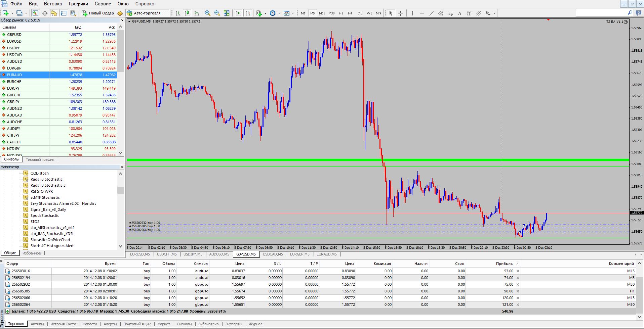Open the Periods clock icon

click(x=273, y=13)
